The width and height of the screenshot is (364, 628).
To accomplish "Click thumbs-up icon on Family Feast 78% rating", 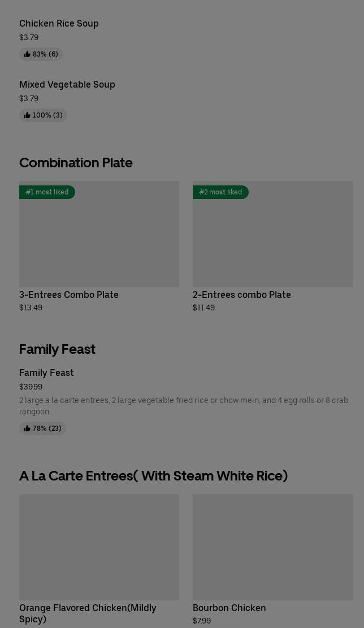I will [x=27, y=428].
